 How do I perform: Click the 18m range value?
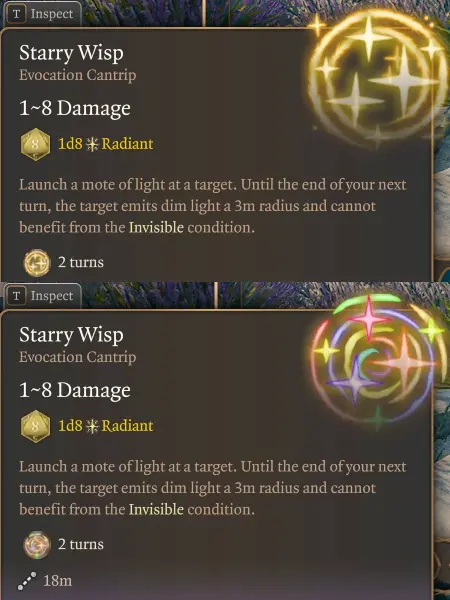point(57,581)
